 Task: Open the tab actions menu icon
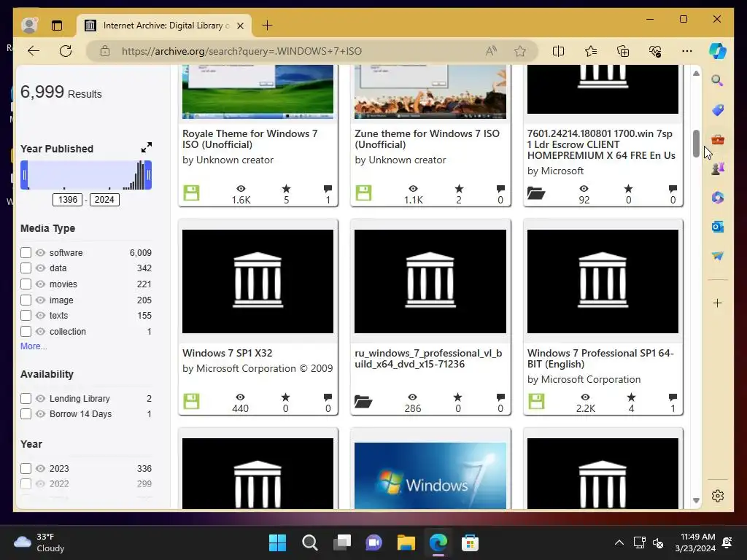click(x=57, y=26)
